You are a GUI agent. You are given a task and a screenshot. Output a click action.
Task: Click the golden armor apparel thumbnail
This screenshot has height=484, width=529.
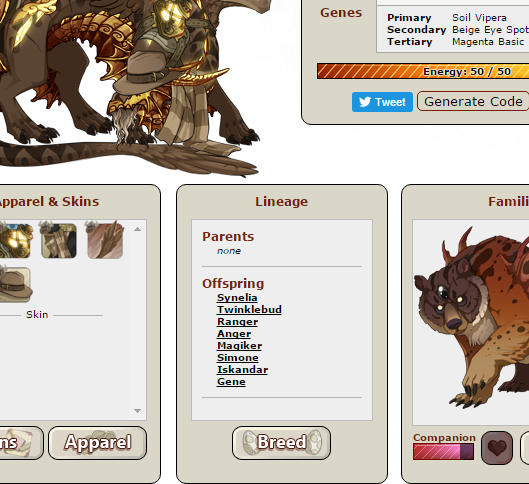click(14, 241)
